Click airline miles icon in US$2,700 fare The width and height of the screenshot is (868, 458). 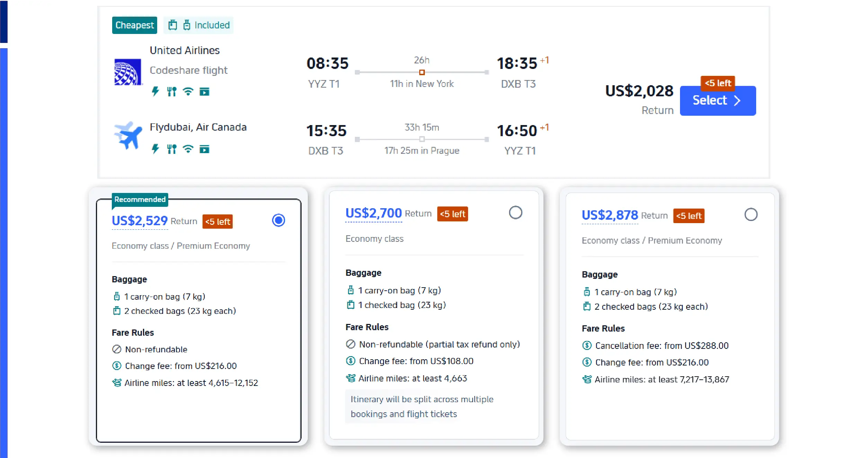(x=351, y=378)
